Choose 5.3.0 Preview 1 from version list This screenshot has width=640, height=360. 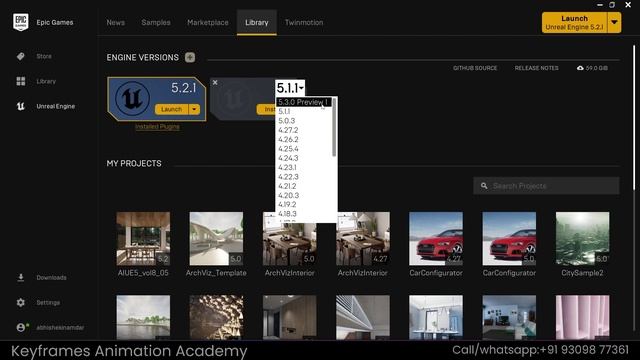tap(304, 102)
